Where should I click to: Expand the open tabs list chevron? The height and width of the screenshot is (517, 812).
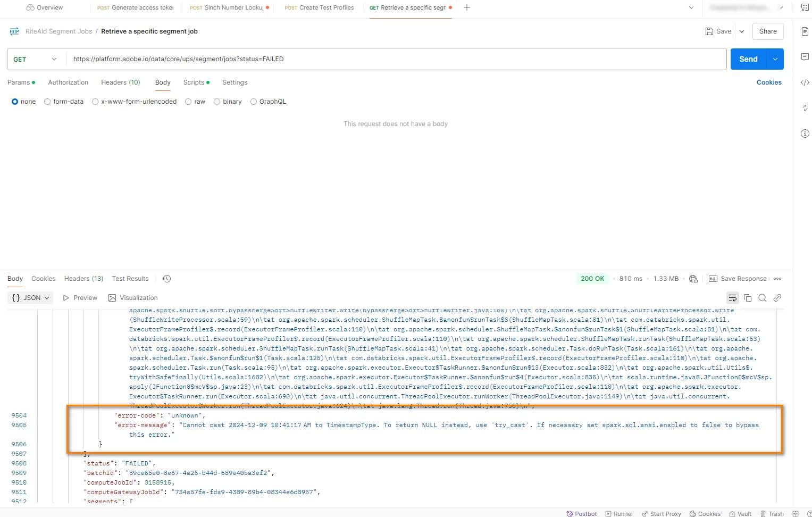691,8
